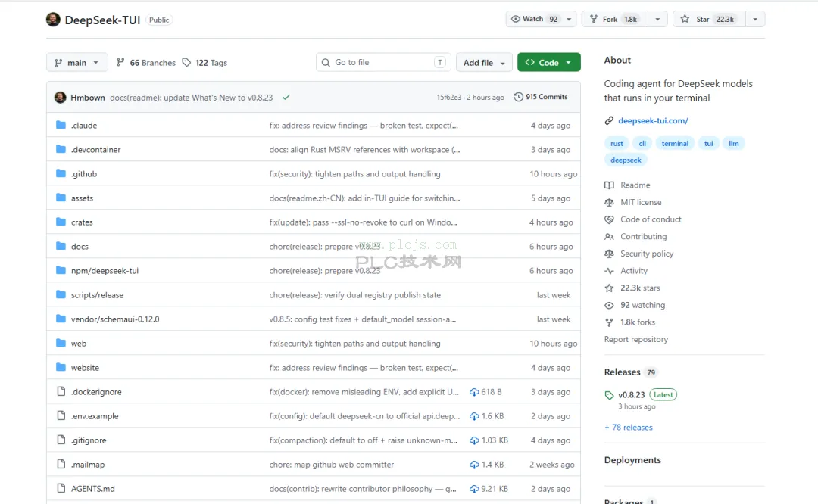Star the DeepSeek-TUI repository
Image resolution: width=818 pixels, height=504 pixels.
pos(709,19)
